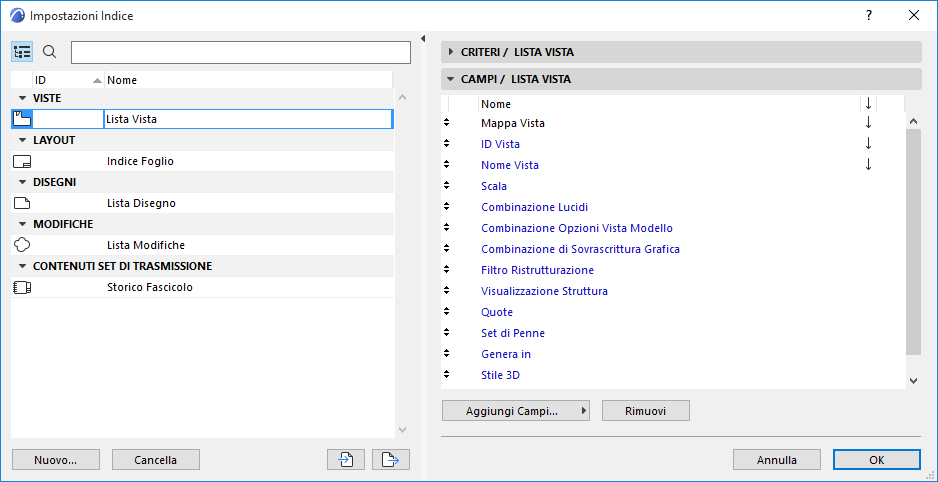Click the Lista Vista view icon
The width and height of the screenshot is (938, 482).
pyautogui.click(x=22, y=119)
